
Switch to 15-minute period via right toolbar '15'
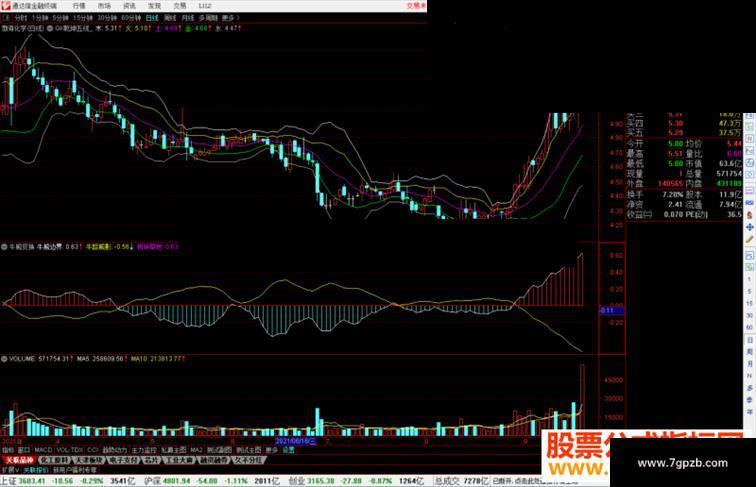750,303
